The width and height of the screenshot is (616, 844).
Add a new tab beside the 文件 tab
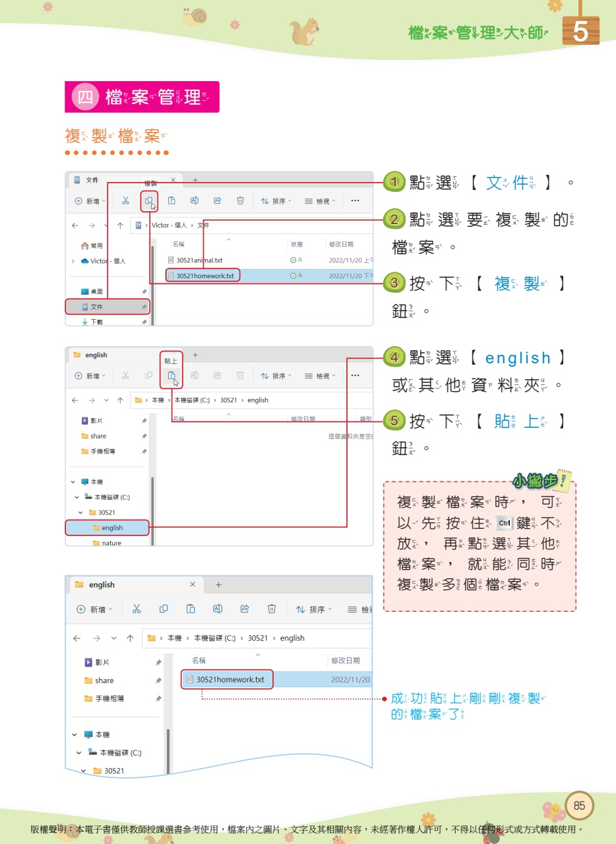tap(195, 180)
